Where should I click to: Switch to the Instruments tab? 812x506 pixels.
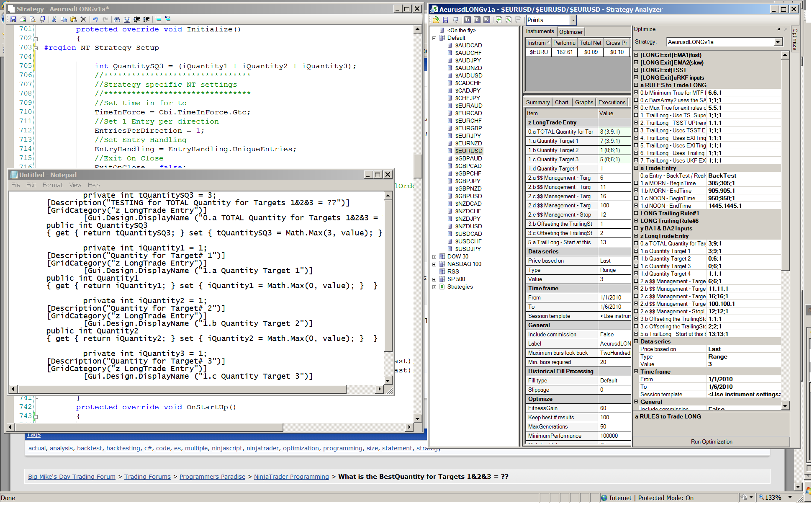tap(540, 31)
